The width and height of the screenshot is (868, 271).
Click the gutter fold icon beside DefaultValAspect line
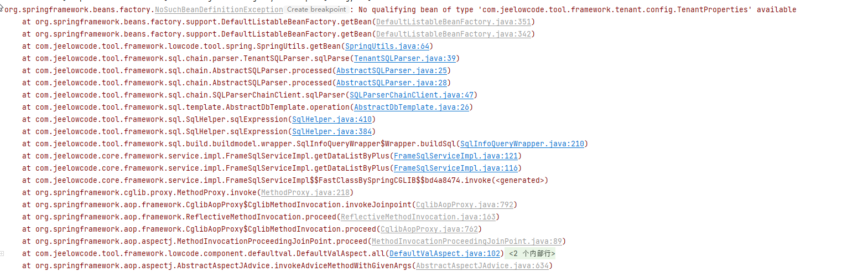2,253
